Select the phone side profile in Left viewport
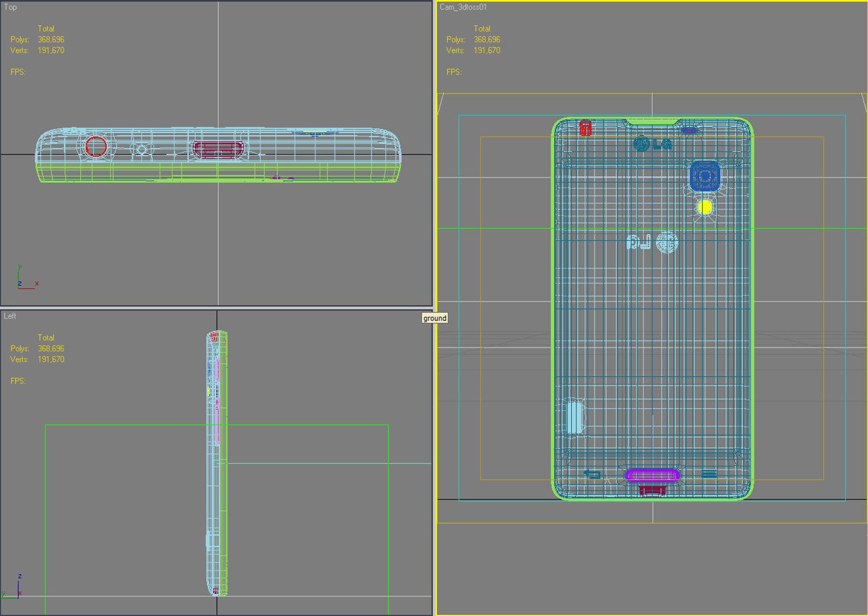 (217, 464)
